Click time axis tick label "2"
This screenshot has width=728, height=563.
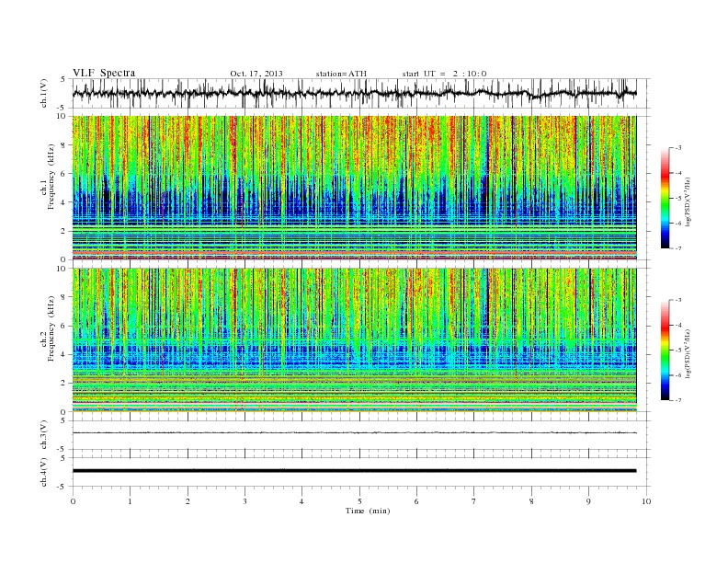pos(188,501)
